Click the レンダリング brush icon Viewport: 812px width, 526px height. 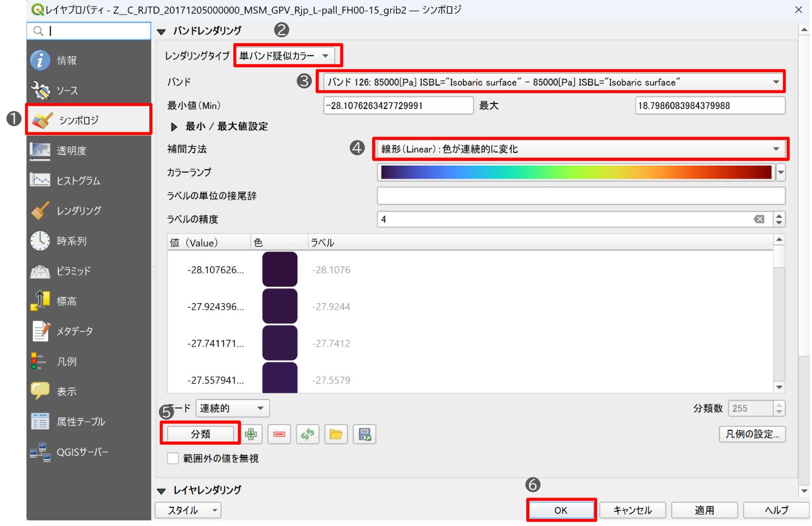(x=40, y=211)
